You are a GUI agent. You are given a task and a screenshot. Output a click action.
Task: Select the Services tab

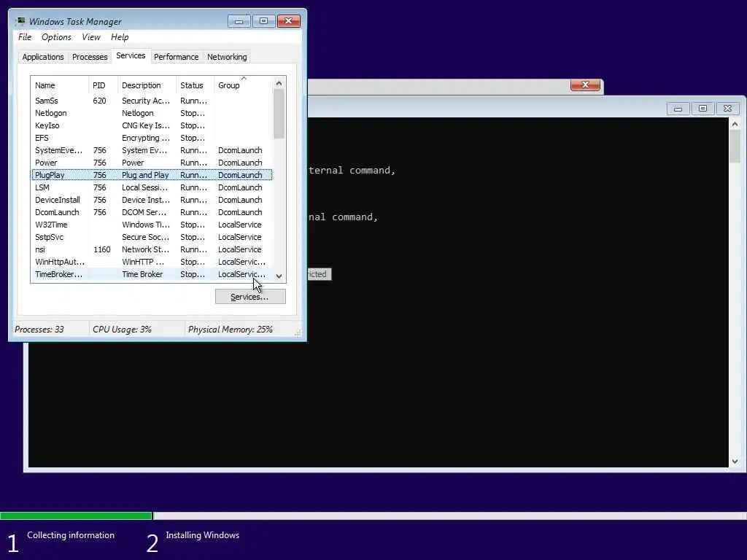131,55
